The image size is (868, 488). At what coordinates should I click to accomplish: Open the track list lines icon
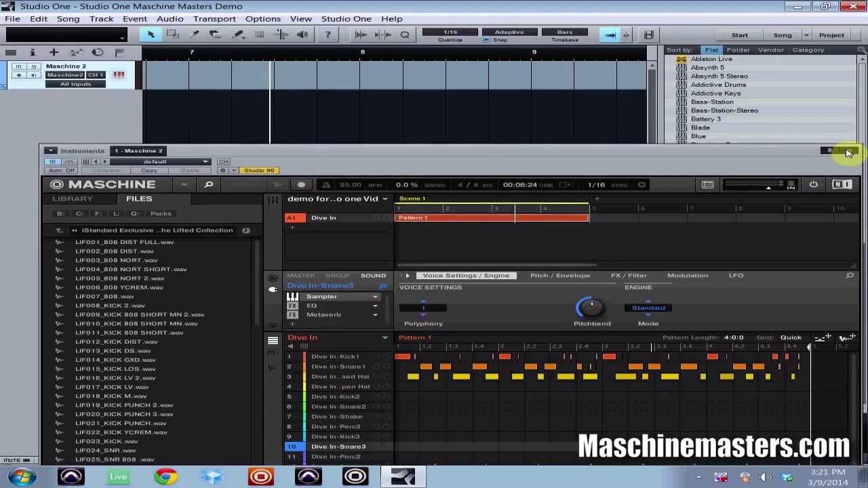click(x=11, y=52)
